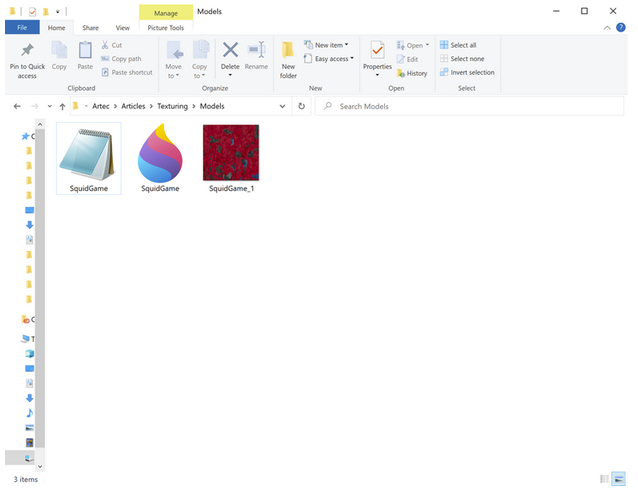Open 3D Objects in the navigation pane
This screenshot has height=492, width=638.
point(29,354)
